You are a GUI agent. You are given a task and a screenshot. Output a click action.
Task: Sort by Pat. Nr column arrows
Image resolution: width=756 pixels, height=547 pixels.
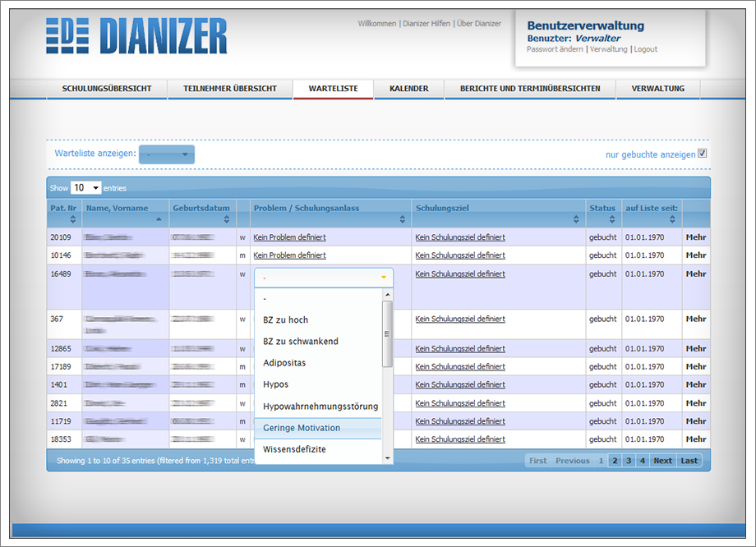click(73, 219)
